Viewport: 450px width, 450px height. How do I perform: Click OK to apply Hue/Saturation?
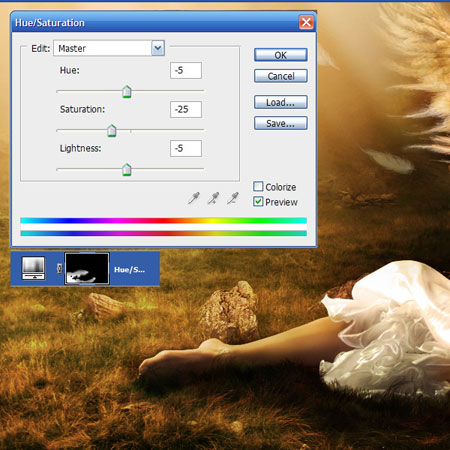[x=281, y=55]
